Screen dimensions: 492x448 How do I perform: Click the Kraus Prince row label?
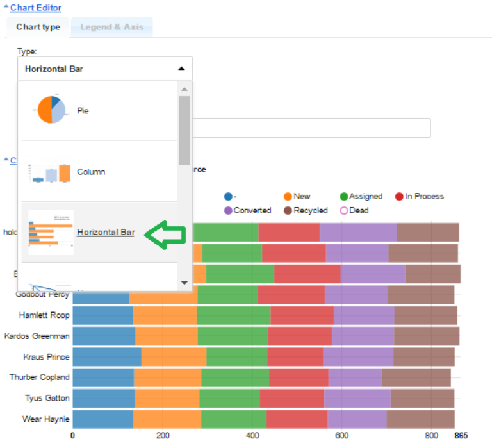[x=46, y=357]
